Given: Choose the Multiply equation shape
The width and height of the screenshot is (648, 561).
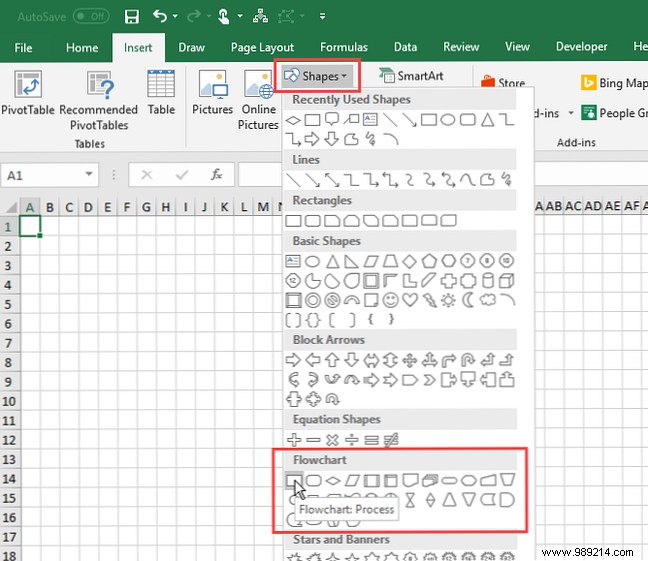Looking at the screenshot, I should click(332, 440).
